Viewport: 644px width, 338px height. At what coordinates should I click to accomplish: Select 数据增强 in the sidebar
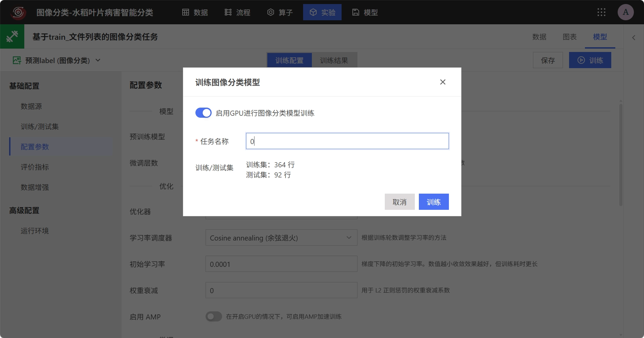point(35,187)
